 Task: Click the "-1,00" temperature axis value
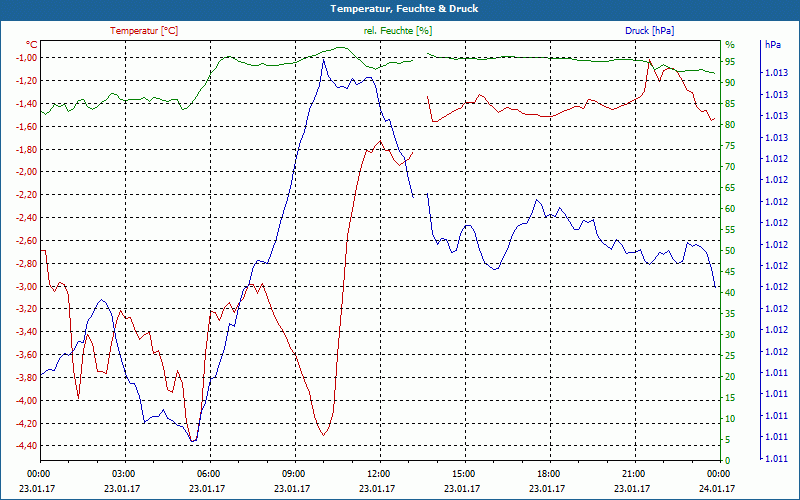coord(27,57)
